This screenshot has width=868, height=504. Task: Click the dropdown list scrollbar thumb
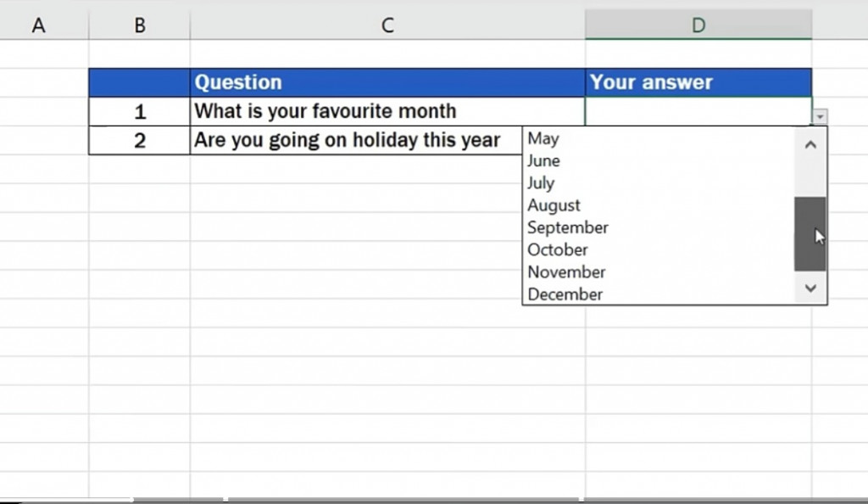(810, 233)
